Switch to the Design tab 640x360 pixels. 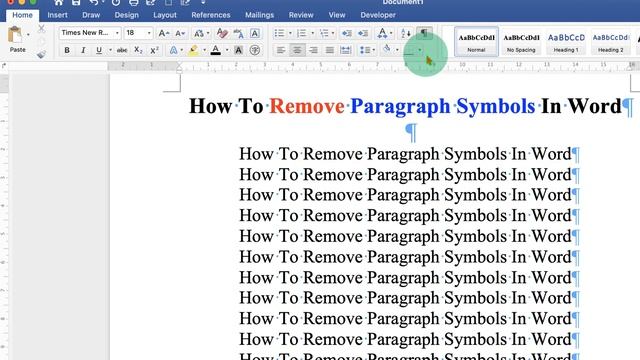(x=127, y=15)
